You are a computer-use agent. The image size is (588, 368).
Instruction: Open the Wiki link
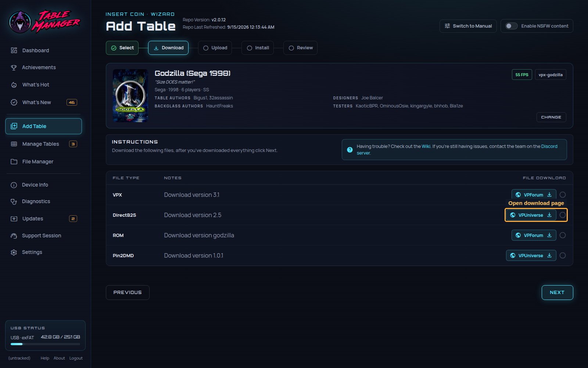426,146
